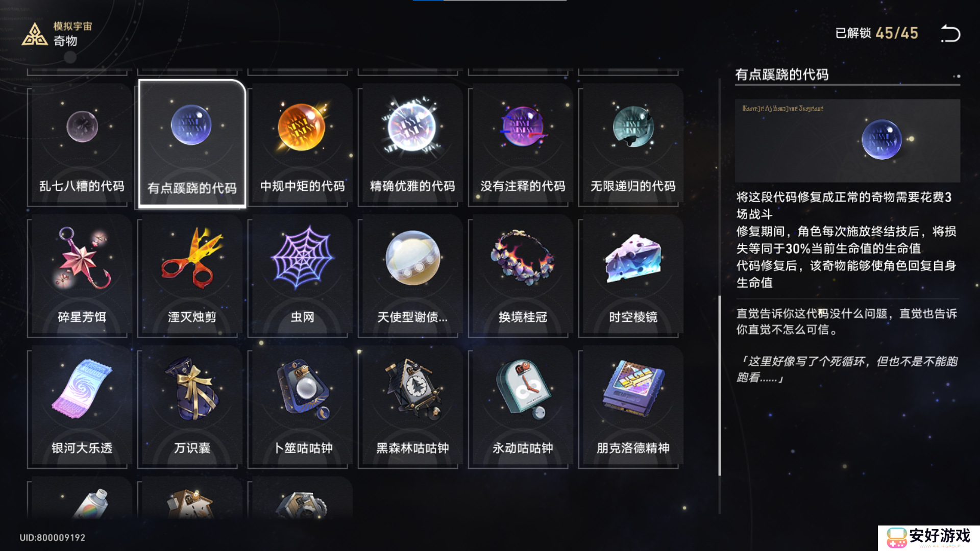
Task: Click the return arrow icon at top right
Action: (950, 34)
